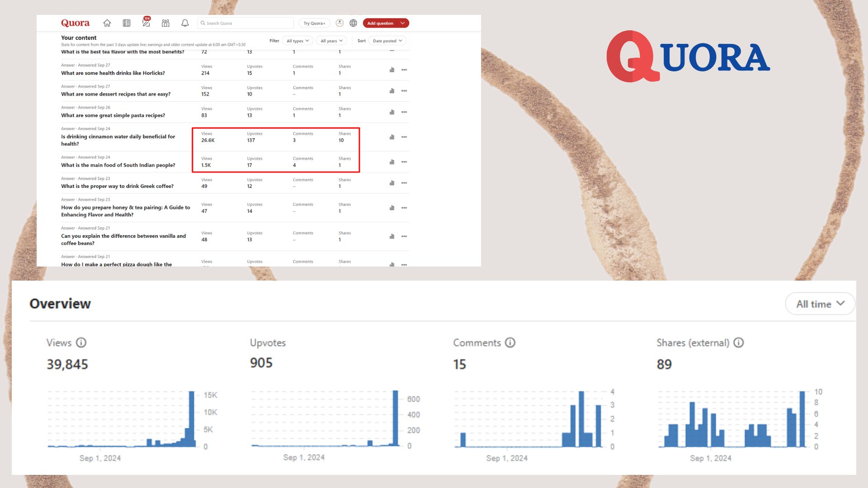Open question about health drinks like Horlicks
This screenshot has height=488, width=868.
(113, 73)
